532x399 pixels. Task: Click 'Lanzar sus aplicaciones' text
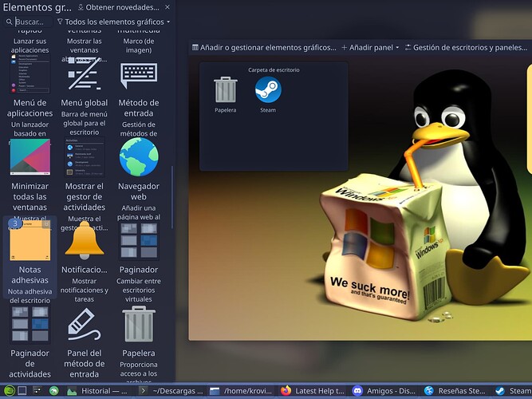tap(30, 45)
